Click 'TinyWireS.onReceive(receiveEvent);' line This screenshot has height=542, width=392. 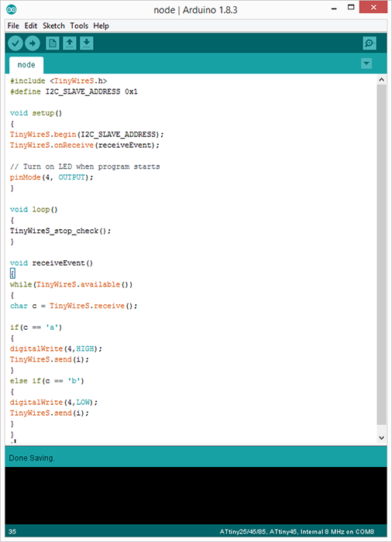[x=84, y=146]
